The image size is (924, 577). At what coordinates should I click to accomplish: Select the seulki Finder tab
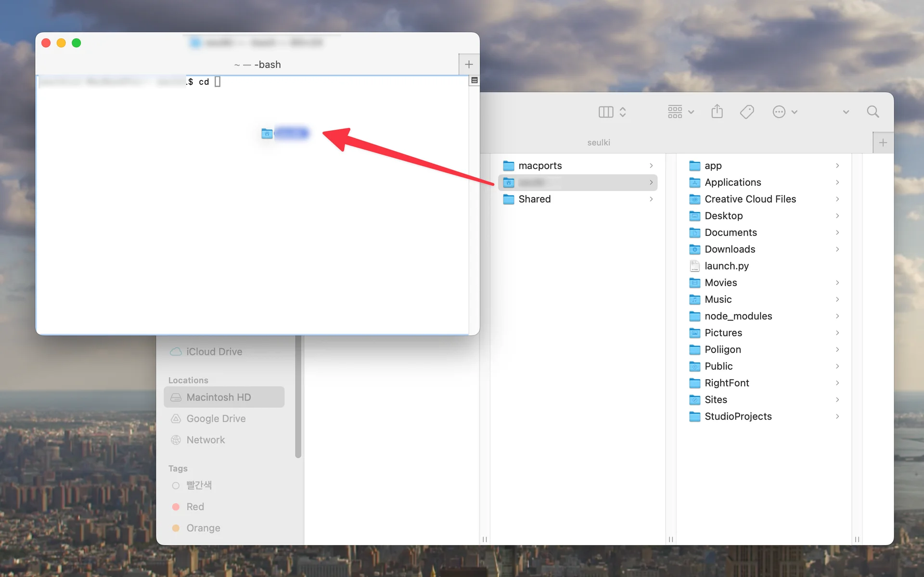click(x=598, y=143)
